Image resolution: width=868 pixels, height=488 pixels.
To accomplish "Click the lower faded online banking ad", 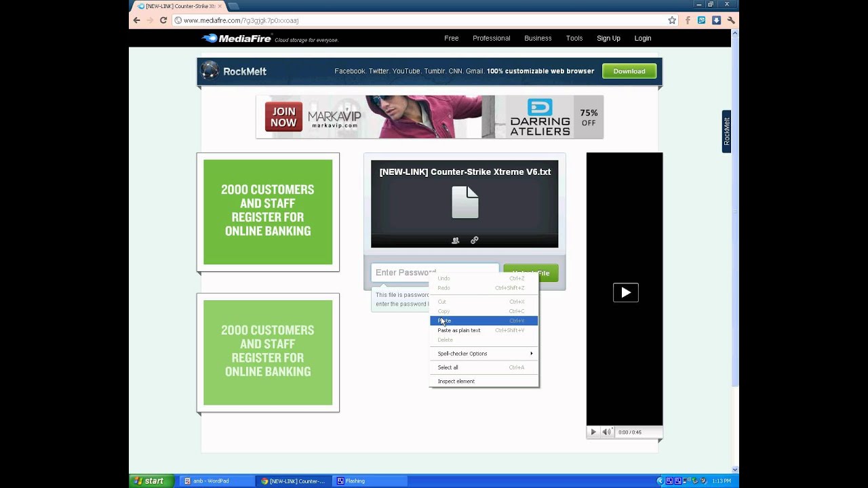I will point(268,352).
